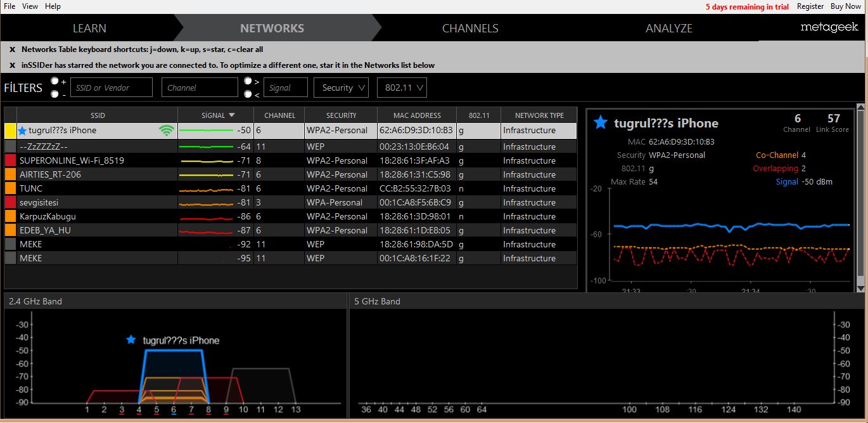Click the red color box of SUPERONLINE_Wi-Fi_8519

coord(10,160)
